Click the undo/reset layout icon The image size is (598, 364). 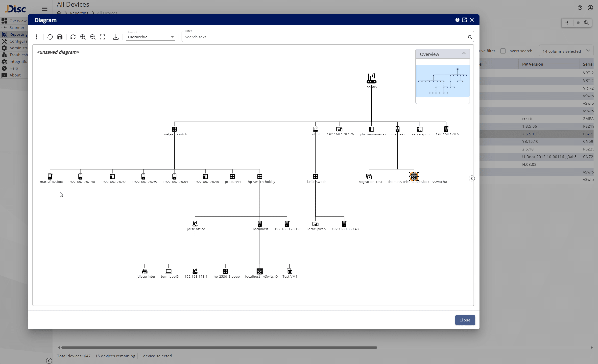click(50, 37)
